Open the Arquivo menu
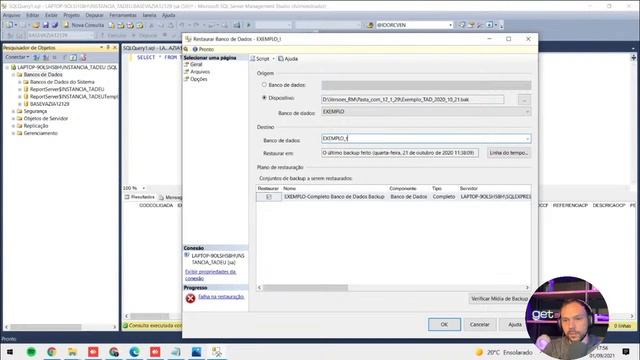The height and width of the screenshot is (360, 640). 11,15
